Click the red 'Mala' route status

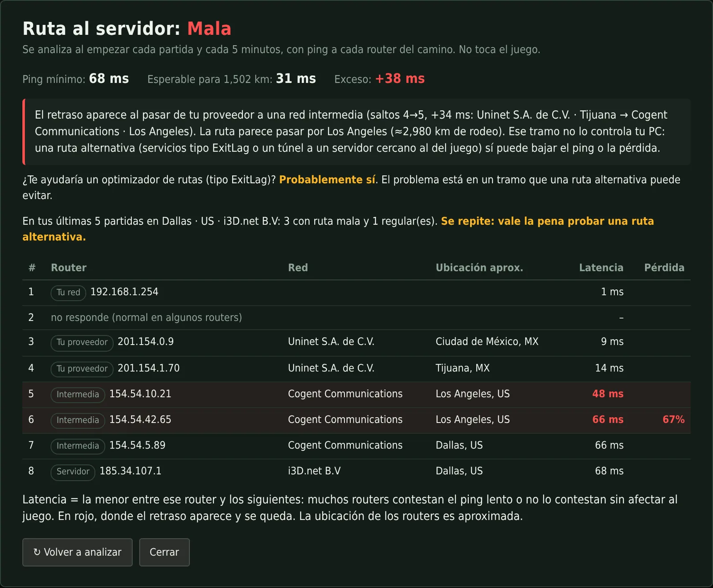point(209,29)
